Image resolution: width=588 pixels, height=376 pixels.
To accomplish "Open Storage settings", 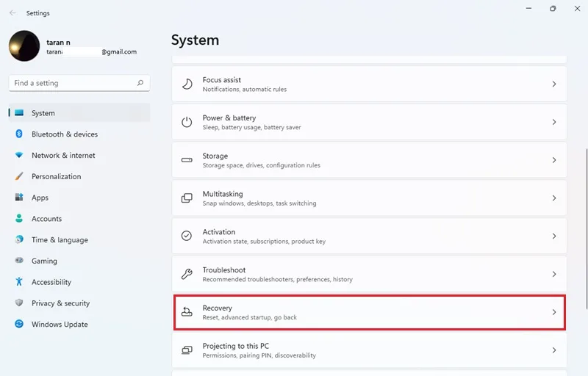I will click(x=370, y=160).
